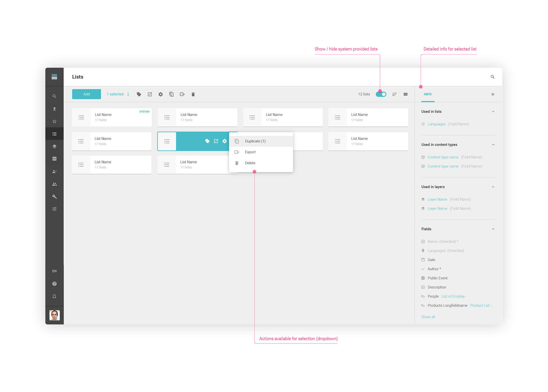
Task: Click the gear icon on the selected list card
Action: tap(224, 141)
